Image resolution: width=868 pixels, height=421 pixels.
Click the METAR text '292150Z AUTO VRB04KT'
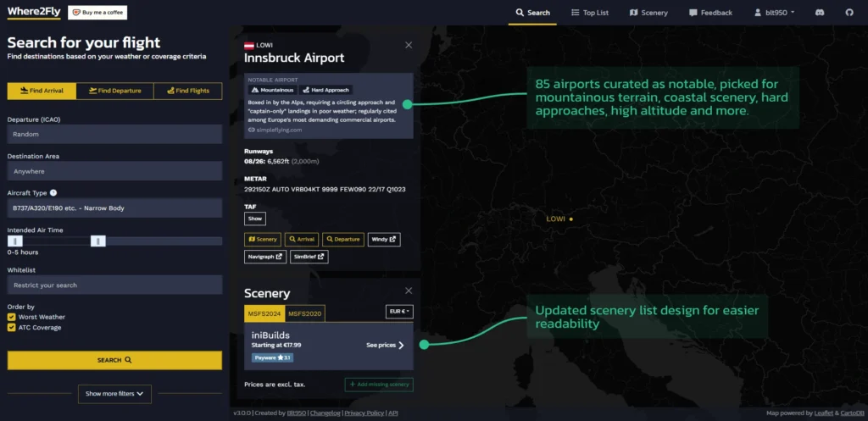tap(281, 189)
